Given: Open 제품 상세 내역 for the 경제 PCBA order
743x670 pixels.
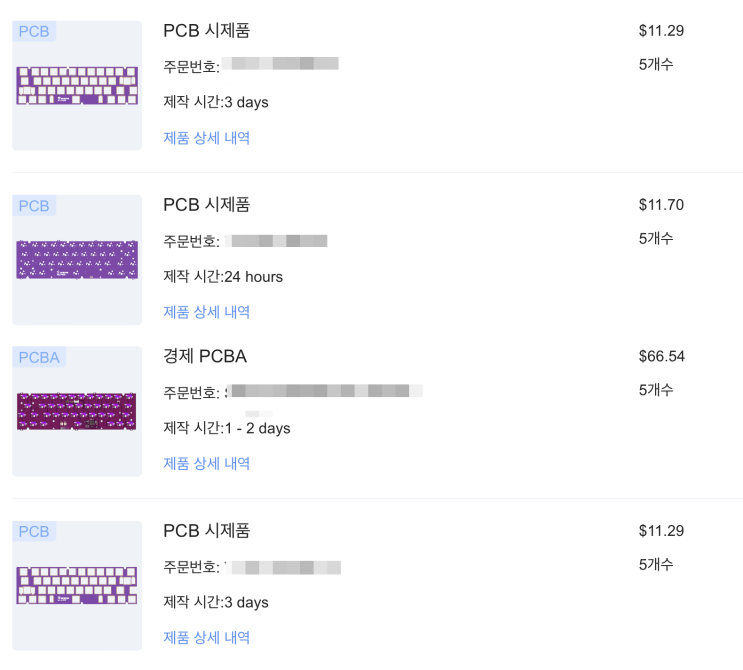Looking at the screenshot, I should pyautogui.click(x=206, y=463).
